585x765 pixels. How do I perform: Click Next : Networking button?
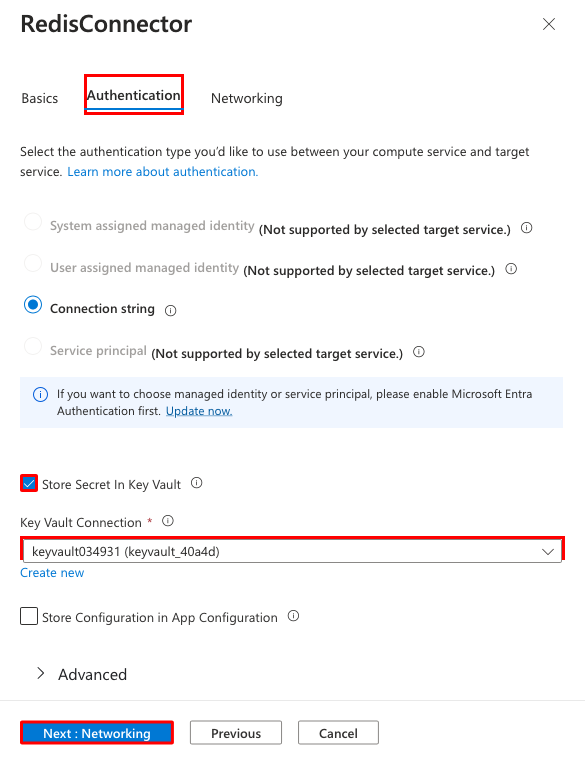pyautogui.click(x=97, y=733)
